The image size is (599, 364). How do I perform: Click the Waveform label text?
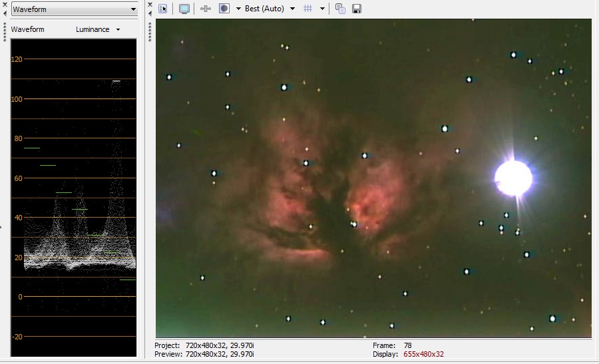[27, 29]
